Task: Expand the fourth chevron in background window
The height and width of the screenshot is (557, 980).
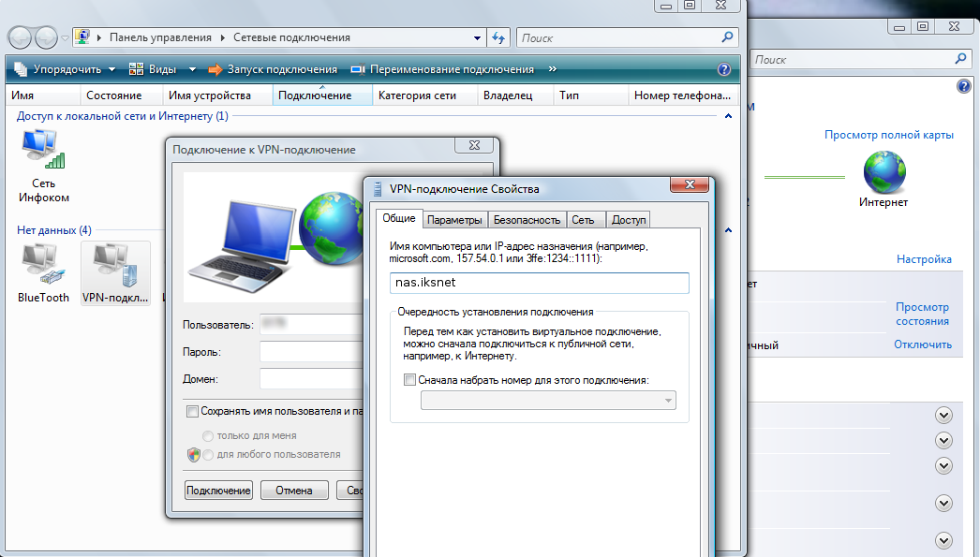Action: point(943,504)
